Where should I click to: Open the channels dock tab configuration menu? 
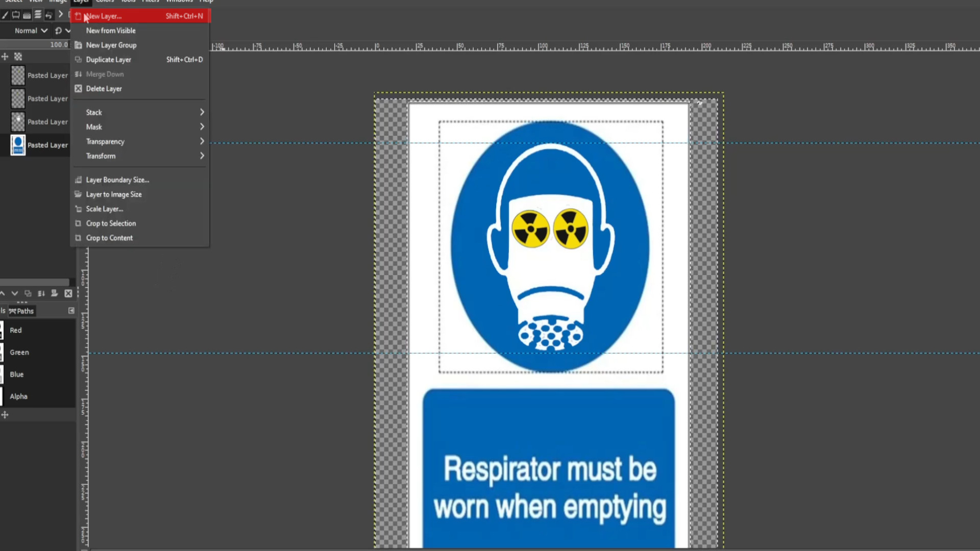click(71, 310)
